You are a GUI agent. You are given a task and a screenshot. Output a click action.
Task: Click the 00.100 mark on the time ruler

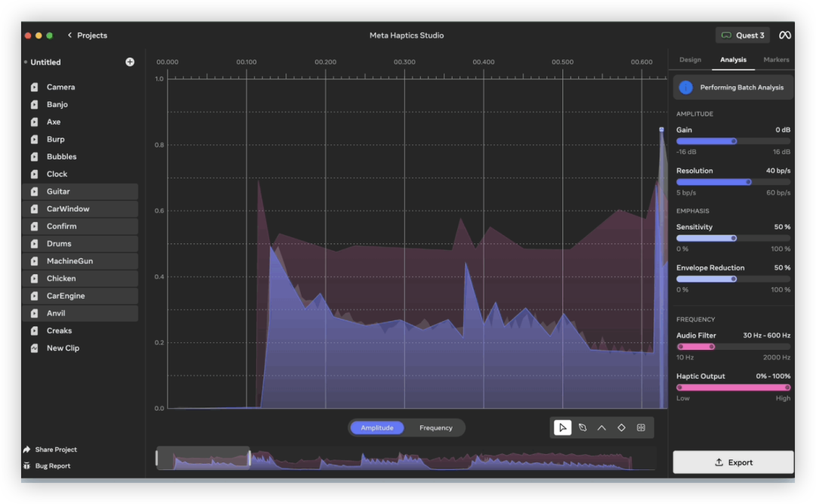246,62
